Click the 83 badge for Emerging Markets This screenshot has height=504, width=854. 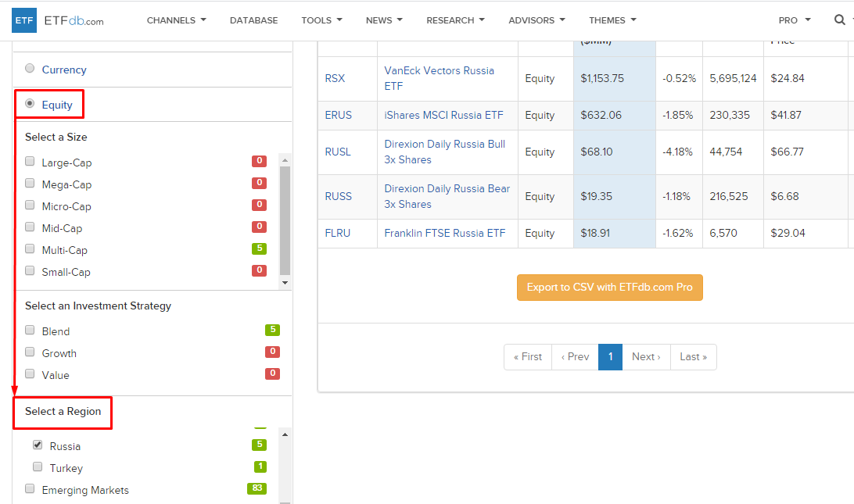point(257,488)
